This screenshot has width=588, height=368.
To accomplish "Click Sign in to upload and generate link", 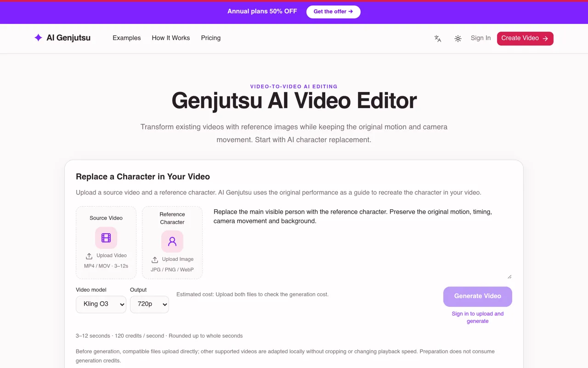I will [x=478, y=317].
